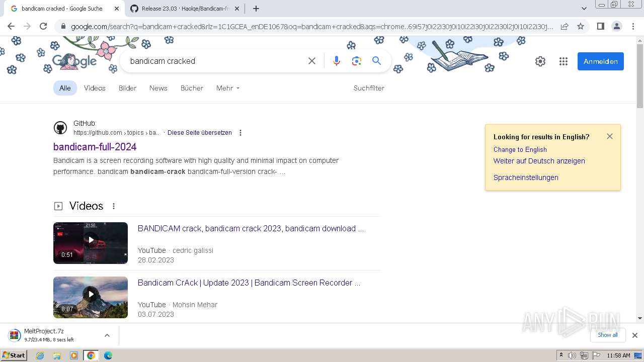The height and width of the screenshot is (362, 644).
Task: Switch to the Bücher search tab
Action: click(192, 88)
